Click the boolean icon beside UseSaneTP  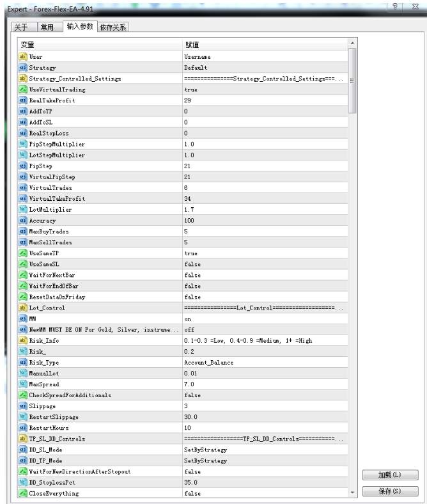(22, 254)
